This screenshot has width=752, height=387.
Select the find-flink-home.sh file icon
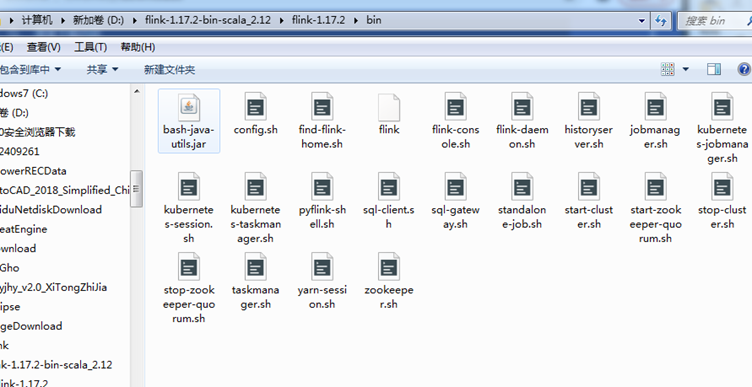click(322, 106)
